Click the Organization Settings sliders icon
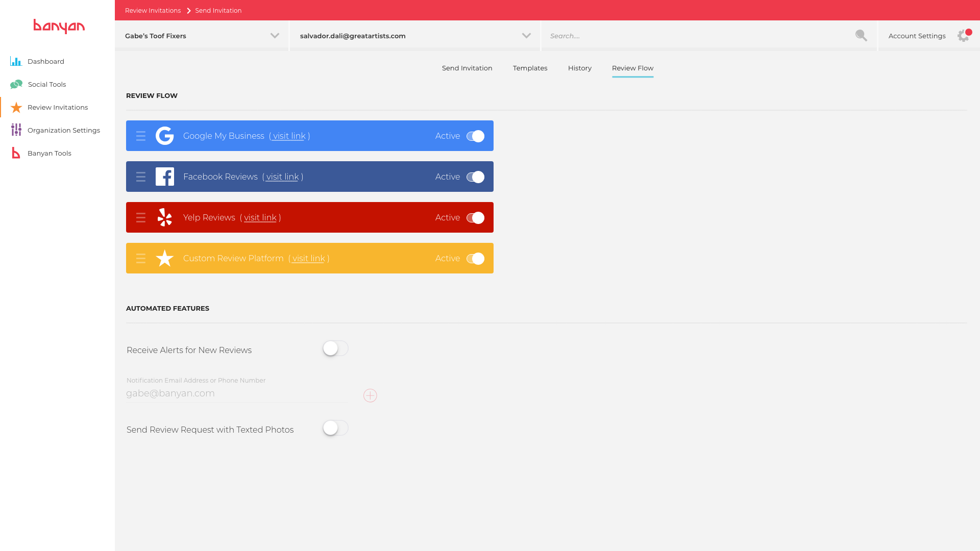The width and height of the screenshot is (980, 551). pyautogui.click(x=16, y=130)
